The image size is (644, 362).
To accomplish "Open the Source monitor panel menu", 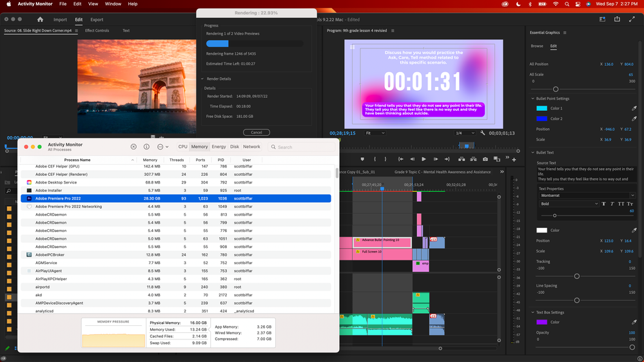I will pos(77,31).
